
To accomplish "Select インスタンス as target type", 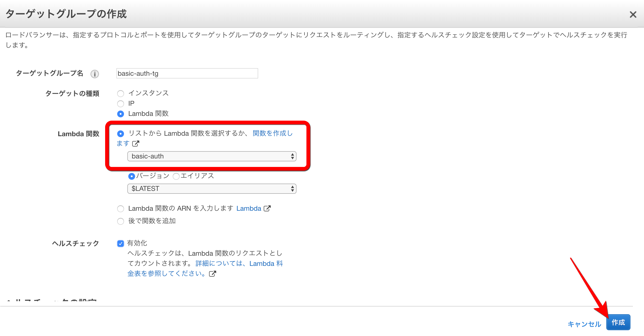I will 121,93.
